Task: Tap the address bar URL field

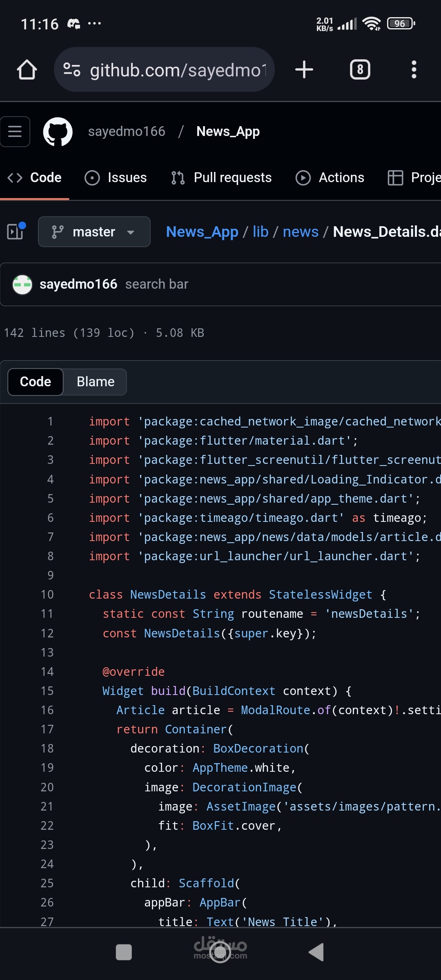Action: click(178, 70)
